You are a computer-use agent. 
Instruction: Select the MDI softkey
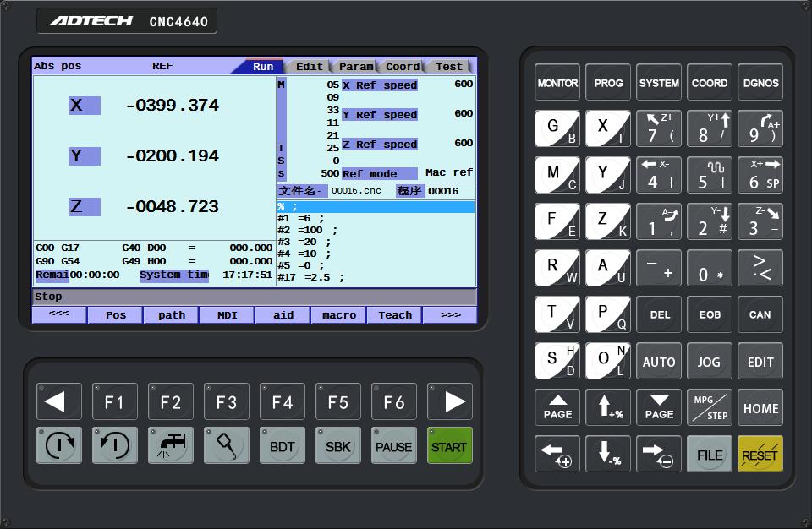point(227,314)
